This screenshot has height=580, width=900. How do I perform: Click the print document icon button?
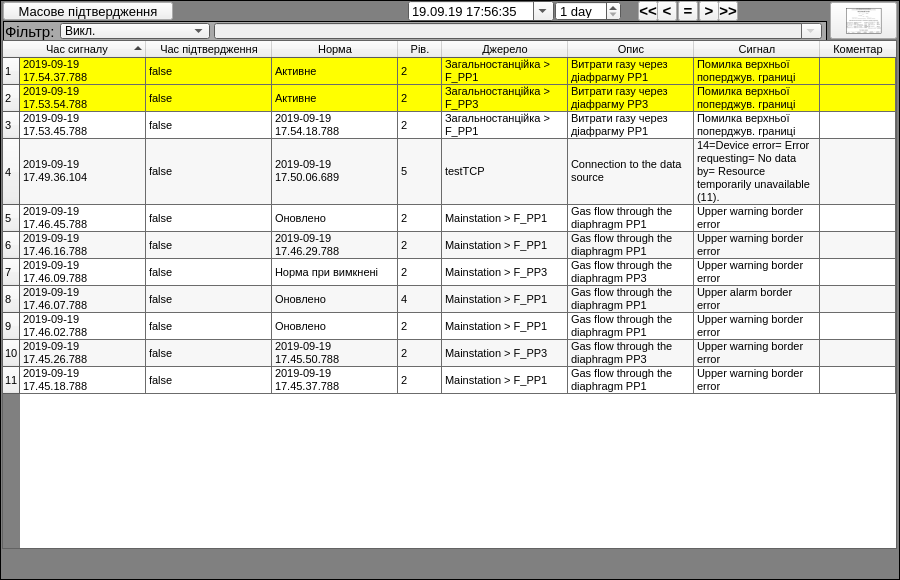pyautogui.click(x=863, y=21)
